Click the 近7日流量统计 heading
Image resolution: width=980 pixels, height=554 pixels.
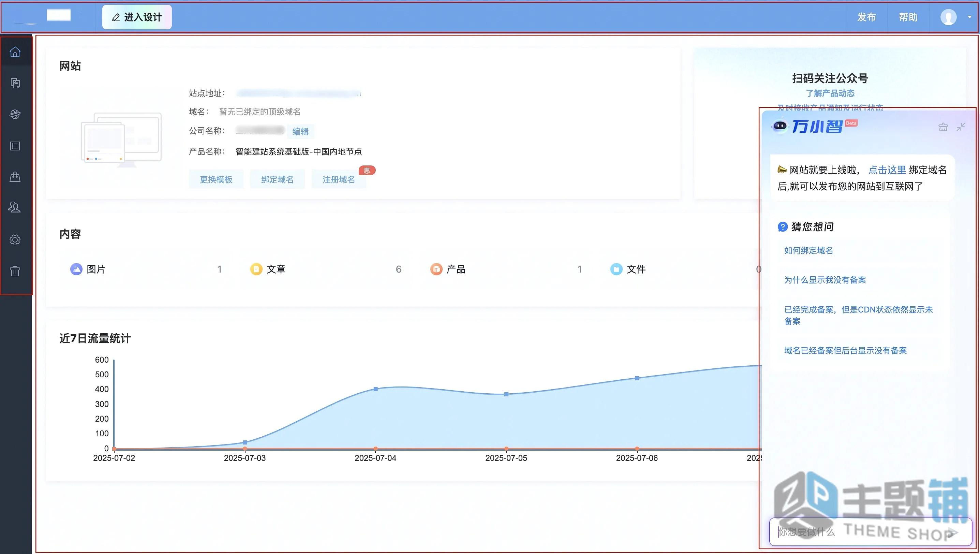95,338
